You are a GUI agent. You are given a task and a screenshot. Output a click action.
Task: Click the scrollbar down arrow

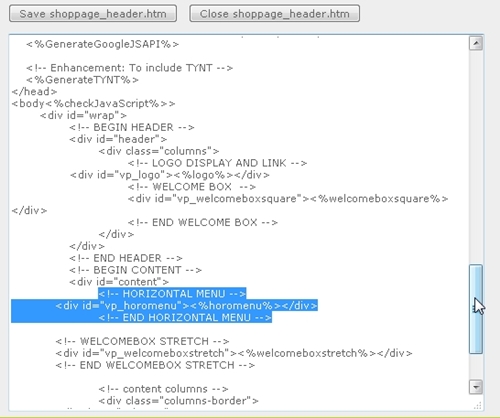click(x=476, y=387)
